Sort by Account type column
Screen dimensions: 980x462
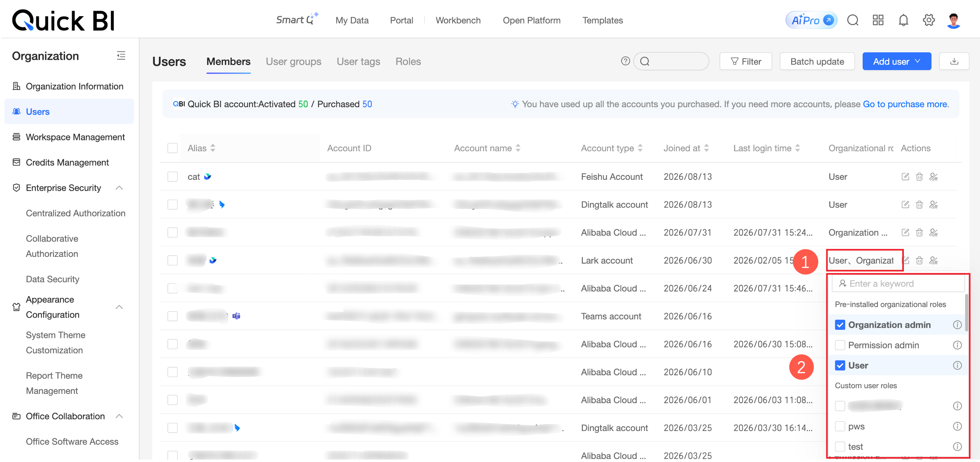[640, 148]
